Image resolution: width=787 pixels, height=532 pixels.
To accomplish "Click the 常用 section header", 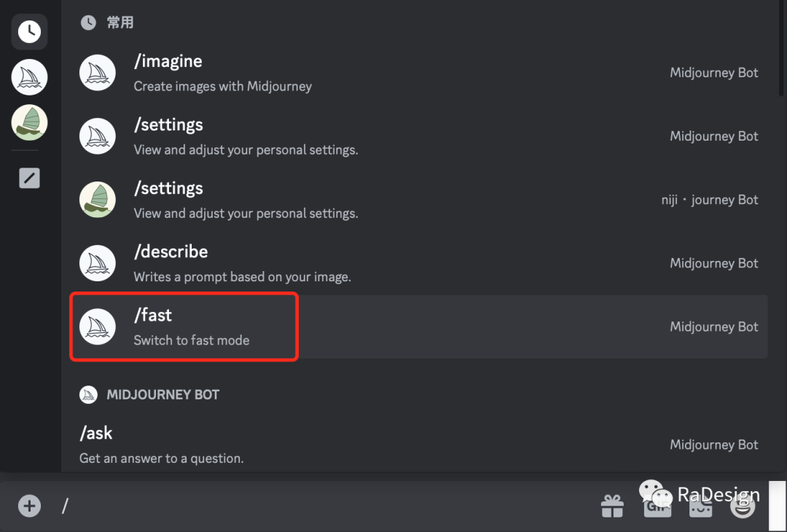I will 120,23.
